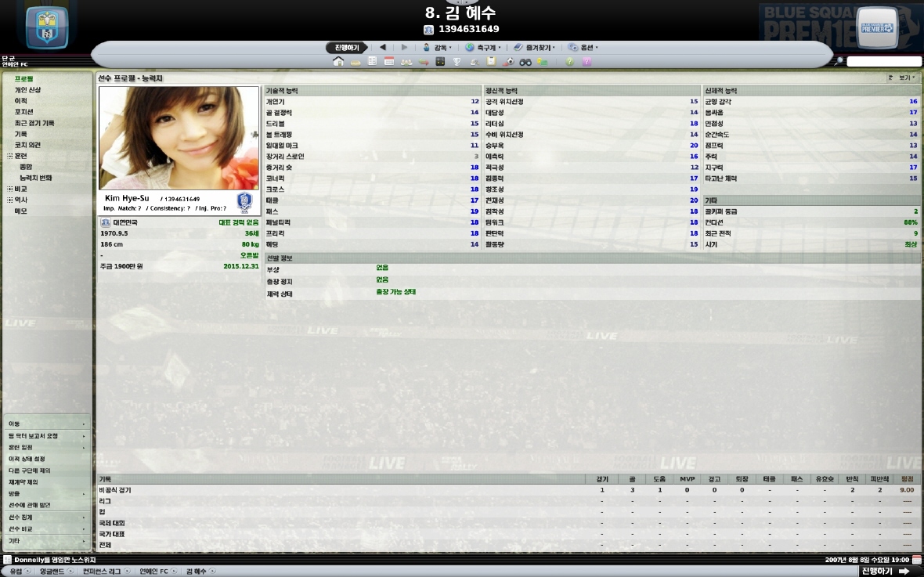Expand the 역사 tree node

[10, 200]
